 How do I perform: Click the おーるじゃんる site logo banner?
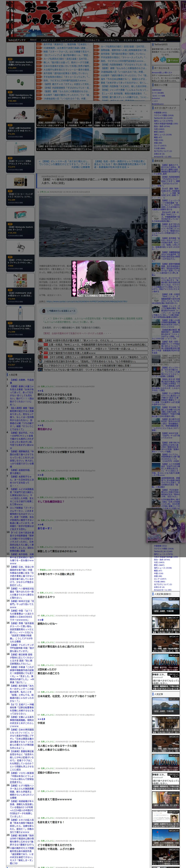click(x=93, y=19)
